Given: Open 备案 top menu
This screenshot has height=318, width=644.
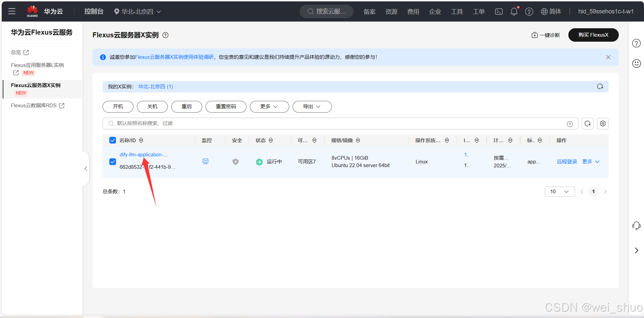Looking at the screenshot, I should pyautogui.click(x=369, y=12).
